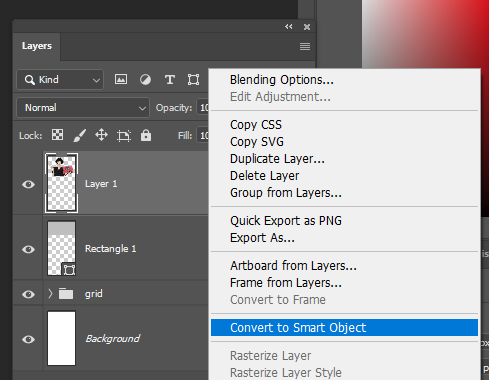Image resolution: width=489 pixels, height=380 pixels.
Task: Select Rectangle 1 layer thumbnail
Action: coord(61,248)
